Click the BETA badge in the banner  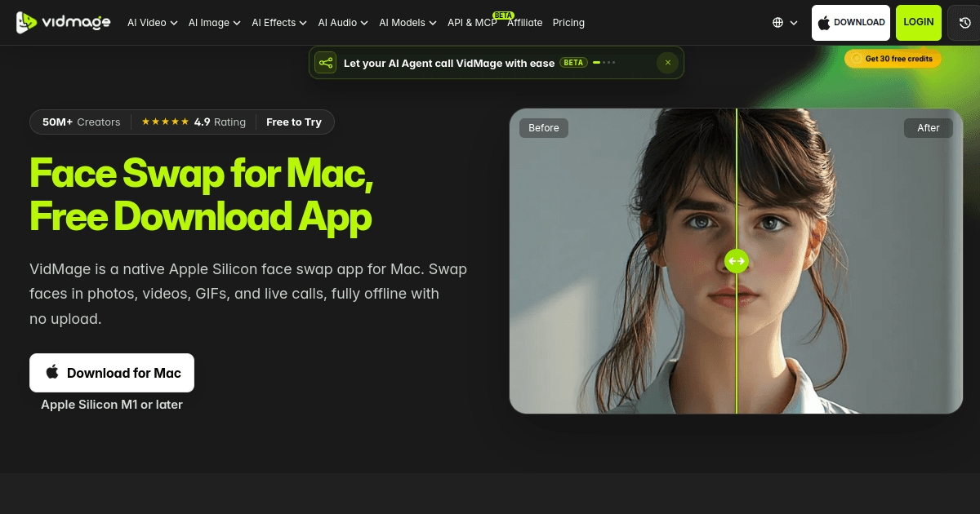pos(573,63)
